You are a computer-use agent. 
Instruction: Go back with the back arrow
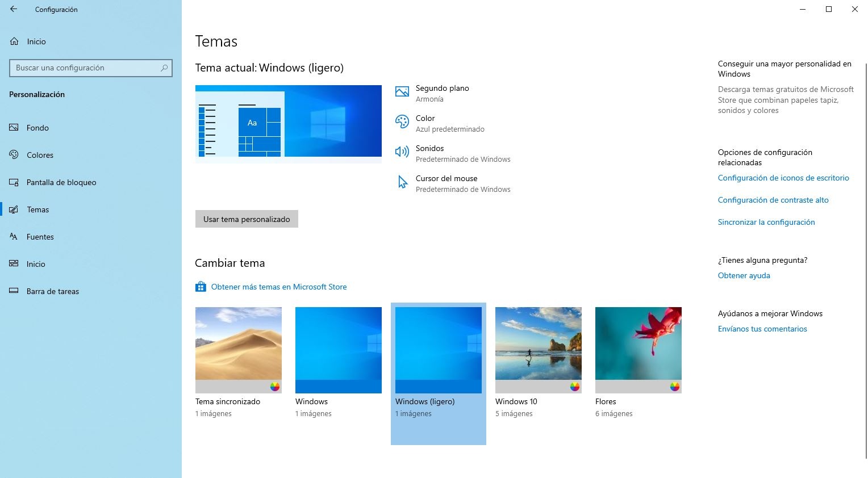[14, 9]
